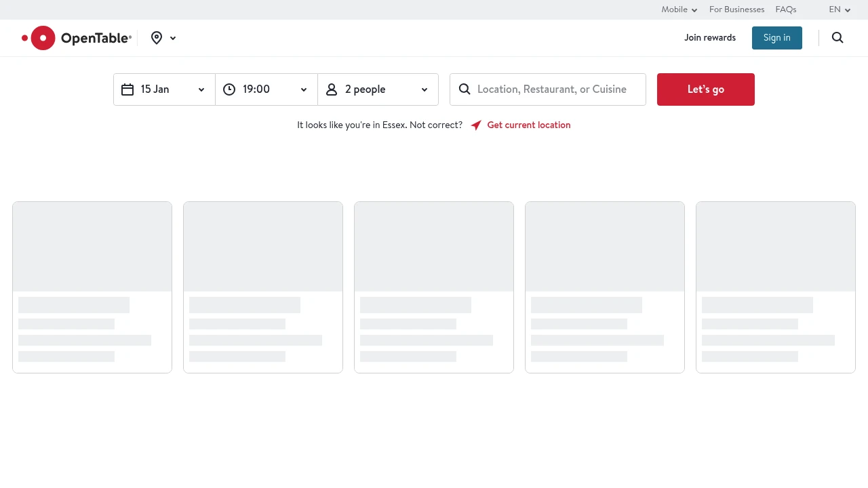Click the calendar icon in the date picker
Viewport: 868px width, 488px height.
[x=127, y=89]
